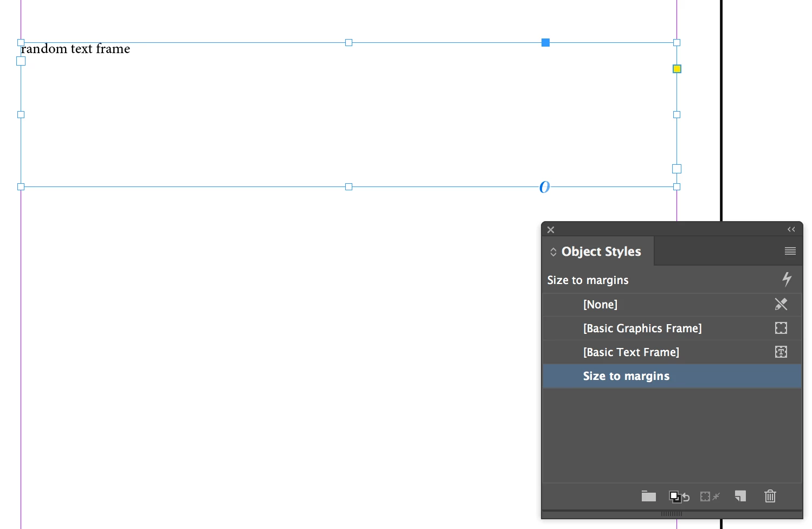The height and width of the screenshot is (529, 812).
Task: Click the right-middle handle of the frame
Action: [676, 114]
